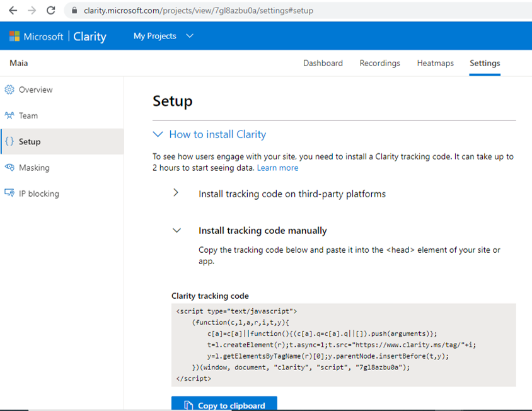Click the How to install Clarity heading link
Viewport: 532px width, 411px height.
[x=217, y=134]
